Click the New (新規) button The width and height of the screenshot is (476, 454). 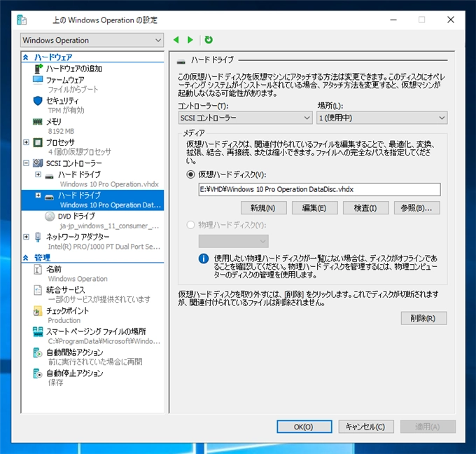tap(263, 208)
